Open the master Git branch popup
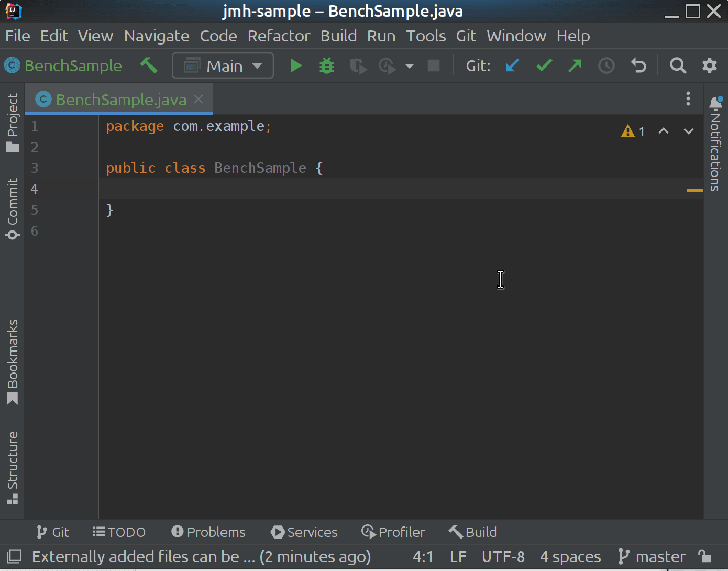 [652, 556]
